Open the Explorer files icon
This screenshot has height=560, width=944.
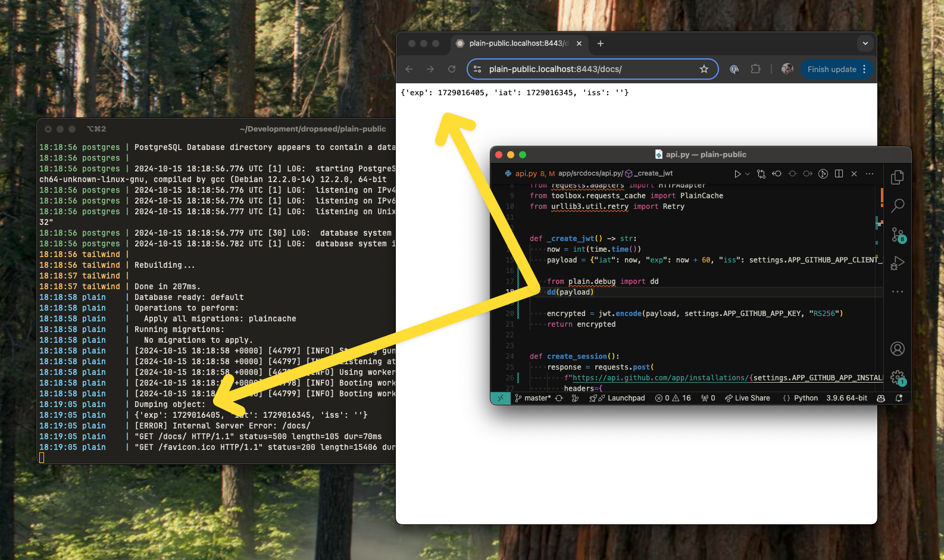(898, 177)
